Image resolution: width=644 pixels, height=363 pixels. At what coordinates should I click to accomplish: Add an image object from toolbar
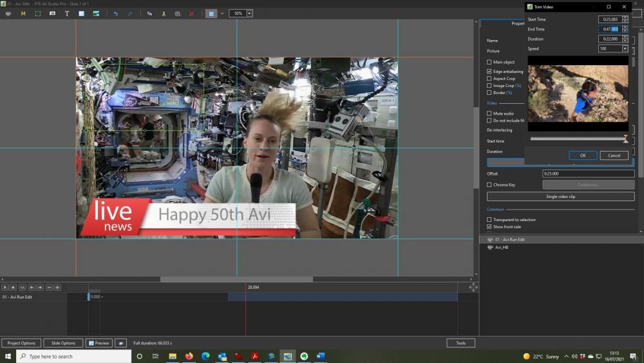[x=96, y=14]
